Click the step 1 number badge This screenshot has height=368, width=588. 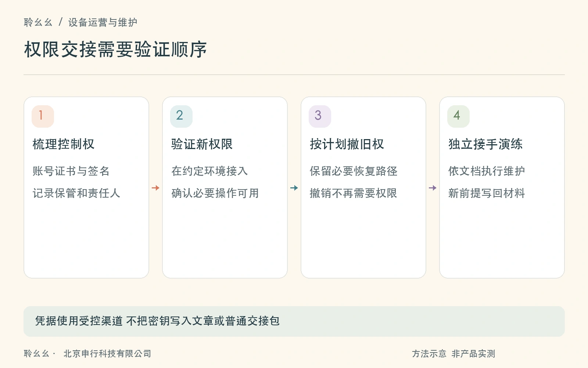point(43,116)
